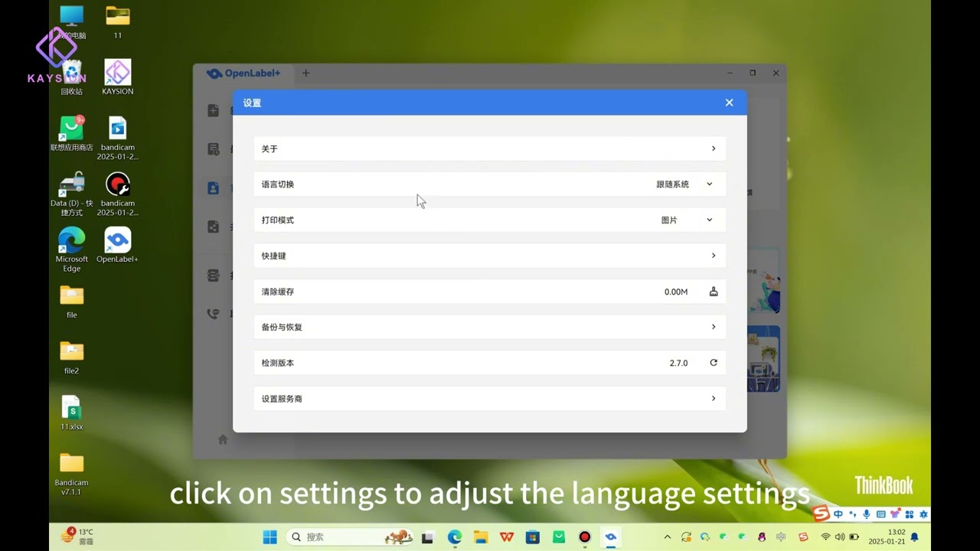Image resolution: width=980 pixels, height=551 pixels.
Task: Open the Wi-Fi network tray icon
Action: coord(825,537)
